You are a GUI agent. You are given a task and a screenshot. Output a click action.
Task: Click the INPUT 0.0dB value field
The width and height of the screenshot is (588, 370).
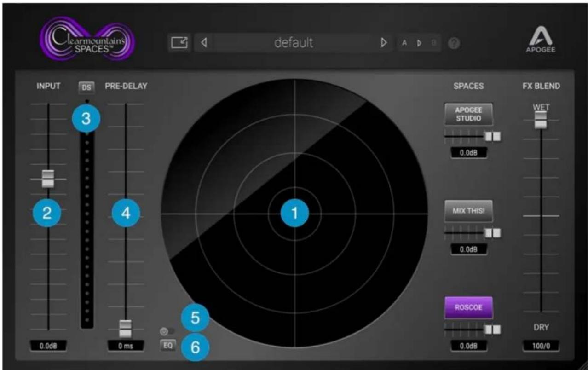pos(48,346)
